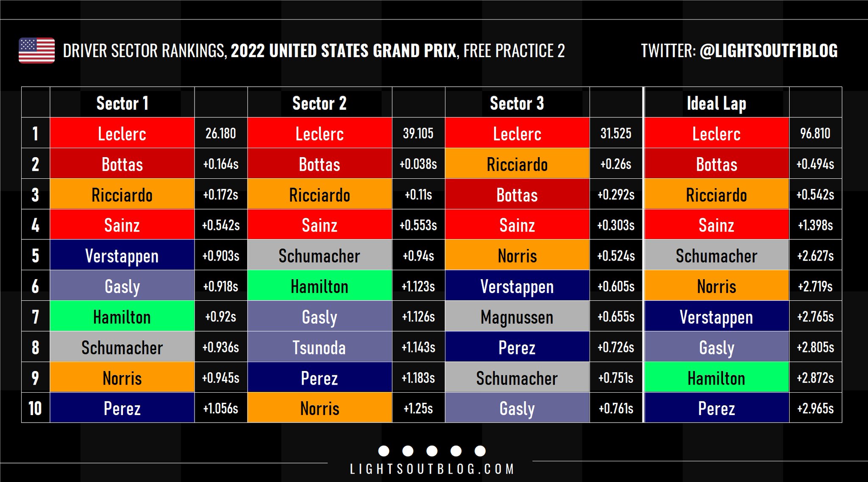Click the second white pagination dot
Viewport: 868px width, 482px height.
click(408, 451)
